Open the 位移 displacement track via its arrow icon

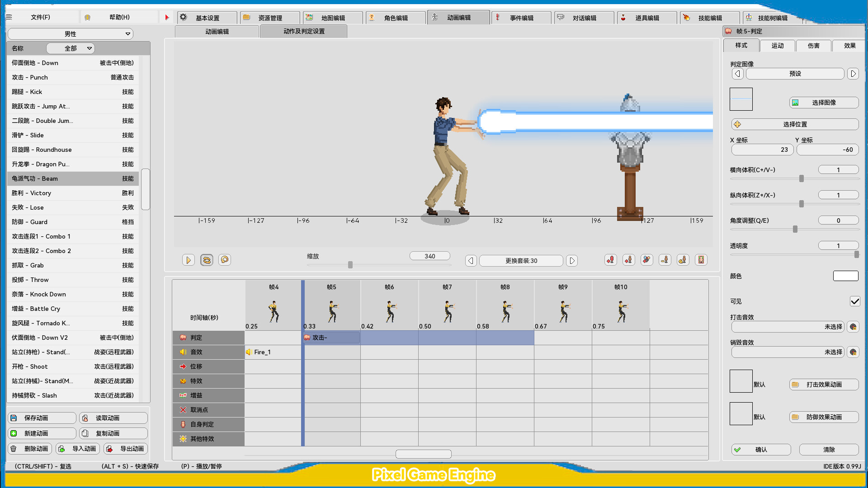click(x=183, y=366)
